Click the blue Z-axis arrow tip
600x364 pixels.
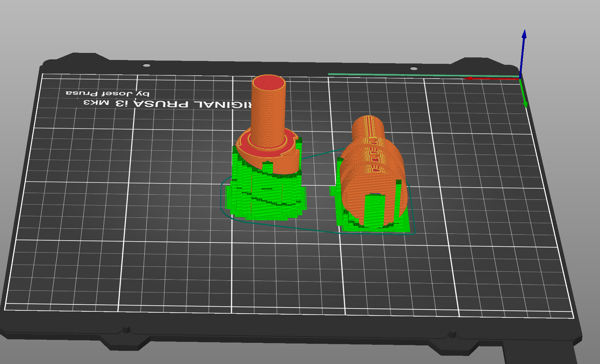[x=524, y=34]
